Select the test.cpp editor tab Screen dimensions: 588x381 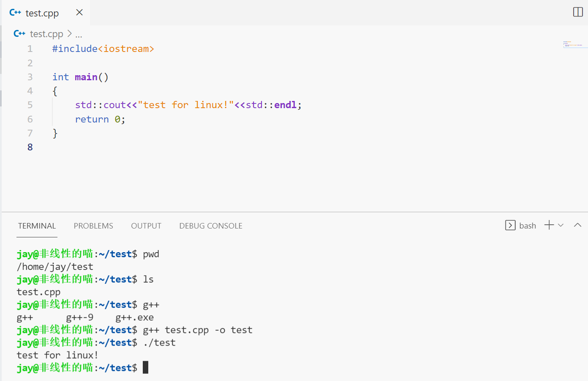[46, 13]
